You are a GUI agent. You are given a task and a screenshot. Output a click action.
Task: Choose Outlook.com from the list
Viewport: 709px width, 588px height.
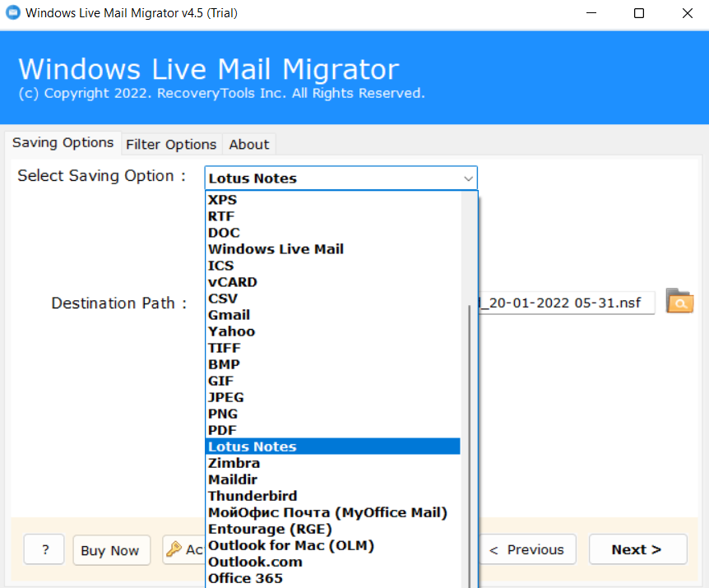[x=333, y=562]
